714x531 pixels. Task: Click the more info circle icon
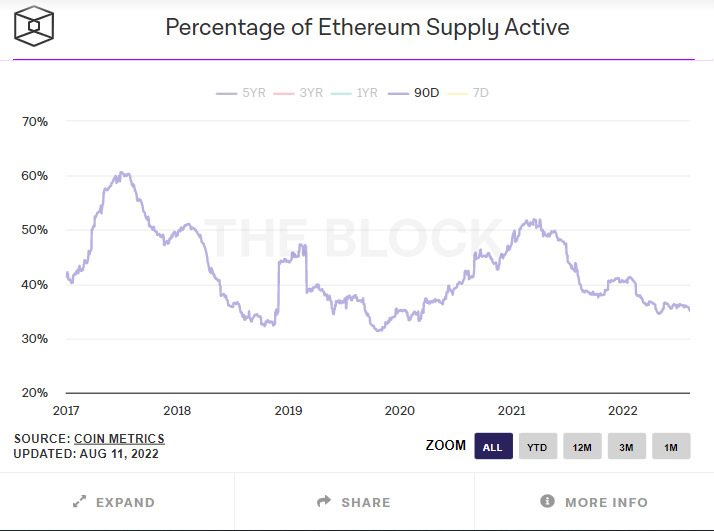(547, 502)
